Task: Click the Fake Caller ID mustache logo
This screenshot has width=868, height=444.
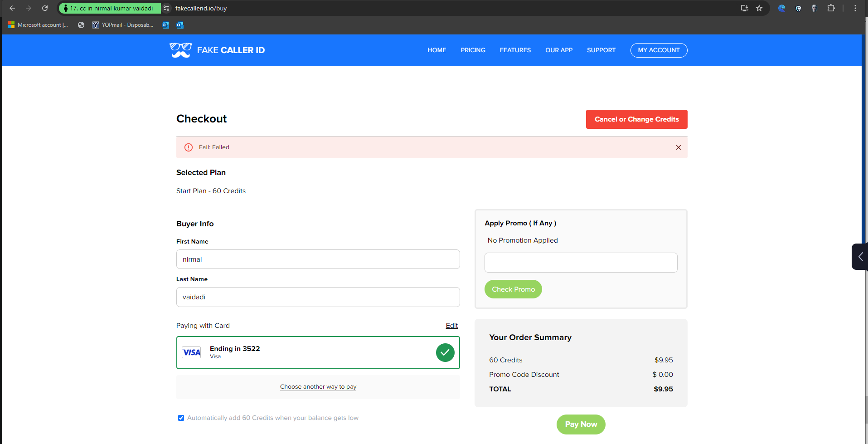Action: pyautogui.click(x=181, y=50)
